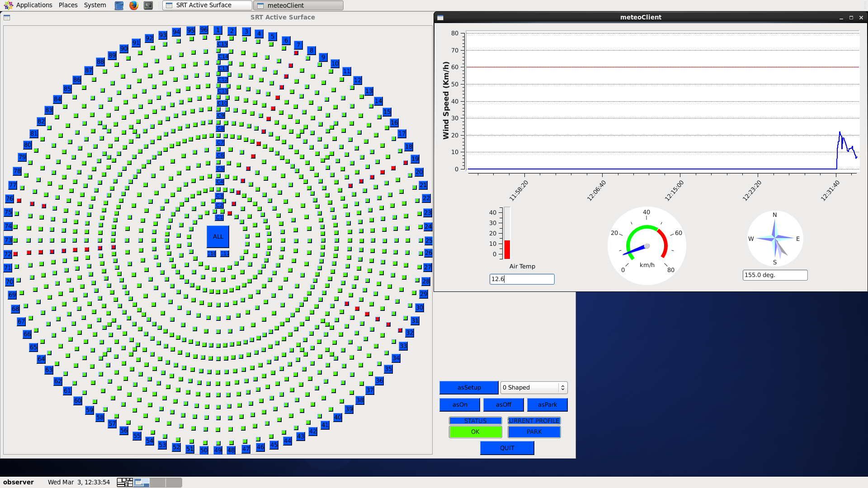Open the terminal launcher icon
Viewport: 868px width, 488px height.
[148, 5]
